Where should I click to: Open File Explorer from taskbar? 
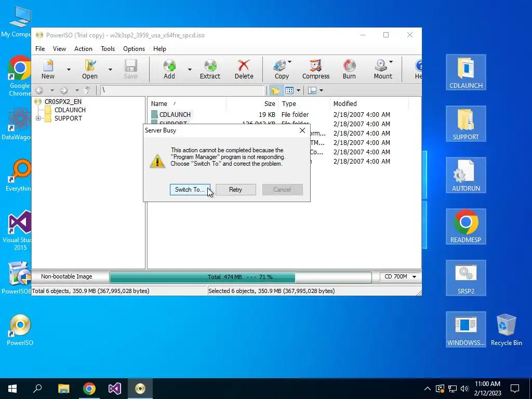63,389
